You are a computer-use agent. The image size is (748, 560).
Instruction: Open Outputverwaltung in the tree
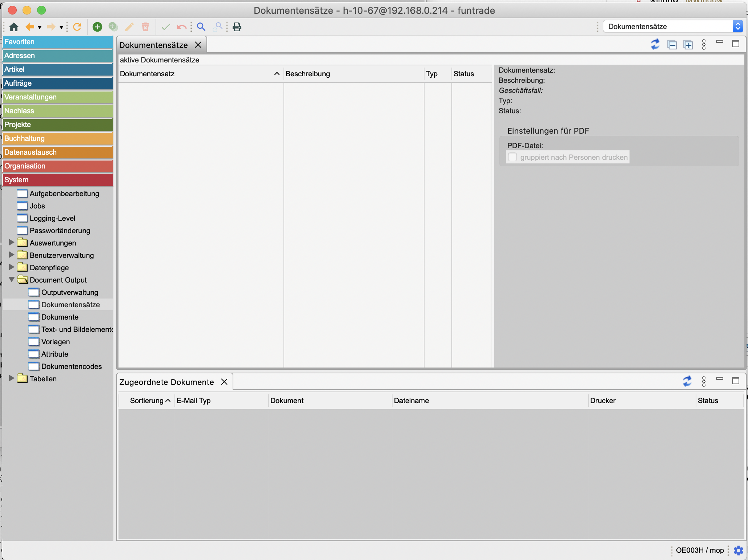(69, 292)
